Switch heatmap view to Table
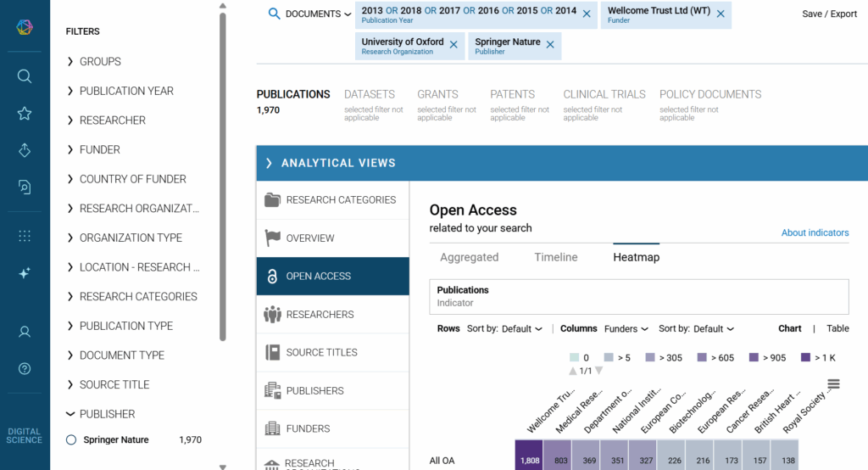The width and height of the screenshot is (868, 470). (x=837, y=328)
